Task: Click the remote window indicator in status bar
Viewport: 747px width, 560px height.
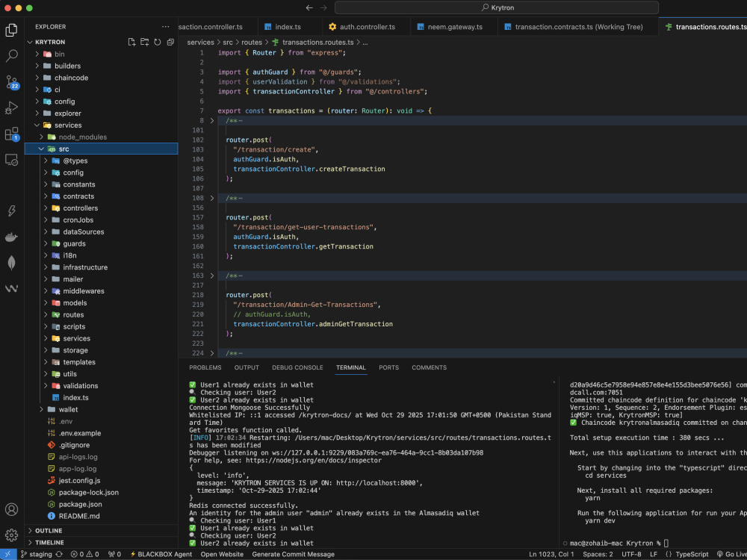Action: click(8, 554)
